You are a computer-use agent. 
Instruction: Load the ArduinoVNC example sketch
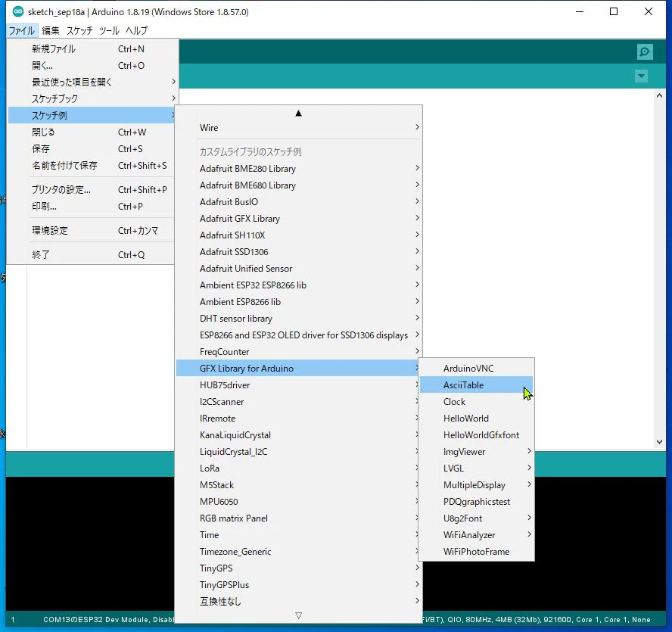[476, 369]
